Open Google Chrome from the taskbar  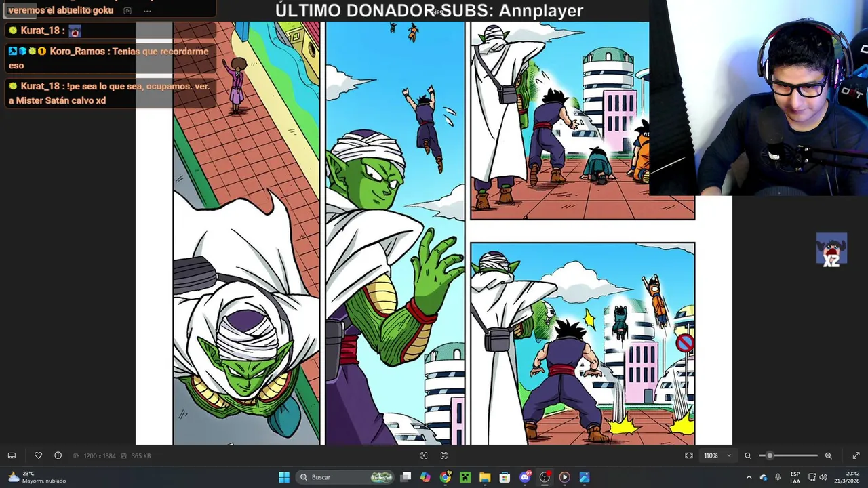[445, 477]
